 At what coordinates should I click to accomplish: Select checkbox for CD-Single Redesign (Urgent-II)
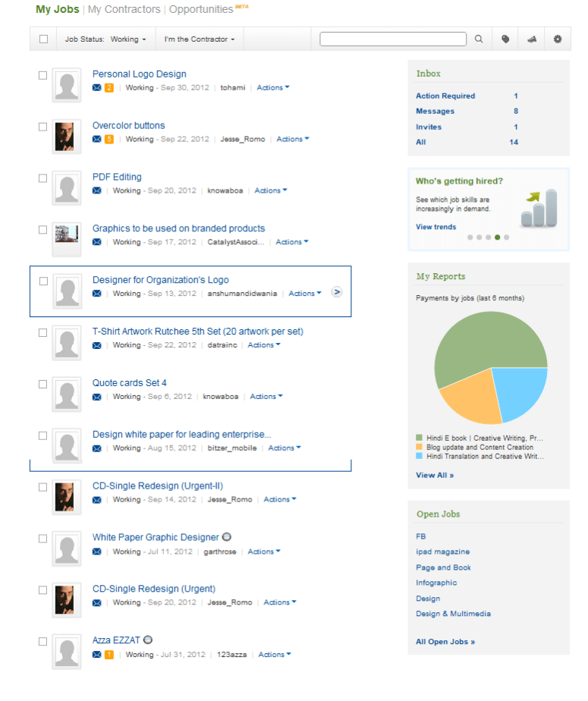[x=43, y=487]
